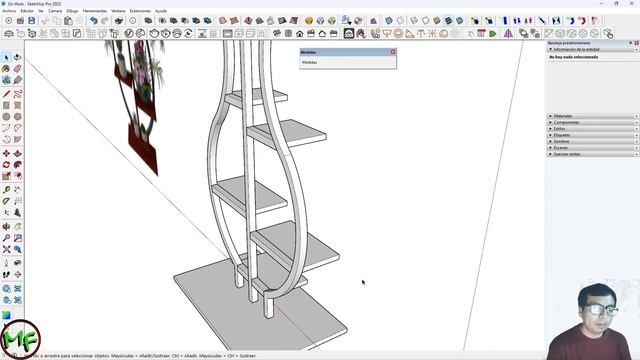The height and width of the screenshot is (360, 640).
Task: Click the Open file icon
Action: click(20, 20)
